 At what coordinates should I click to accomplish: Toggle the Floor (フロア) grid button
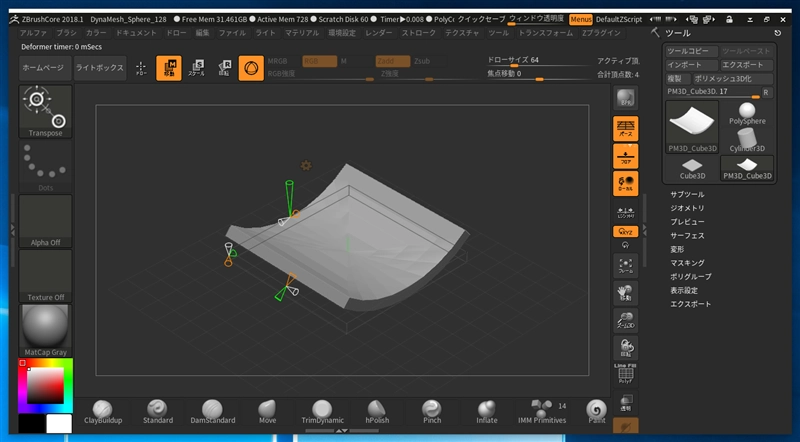(x=626, y=156)
